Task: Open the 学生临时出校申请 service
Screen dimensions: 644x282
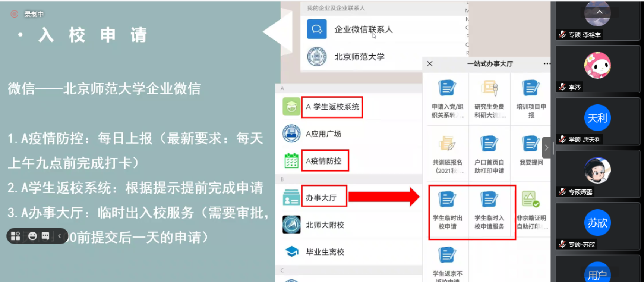Action: point(447,210)
